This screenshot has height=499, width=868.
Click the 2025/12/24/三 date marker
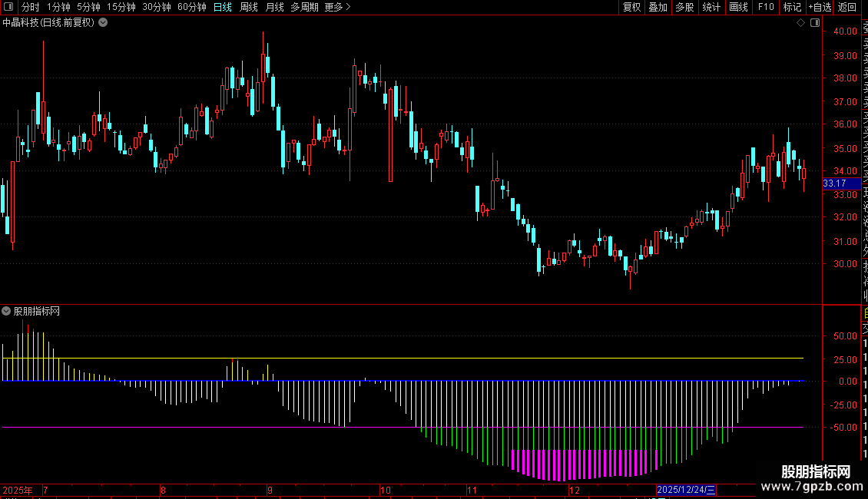click(x=686, y=490)
